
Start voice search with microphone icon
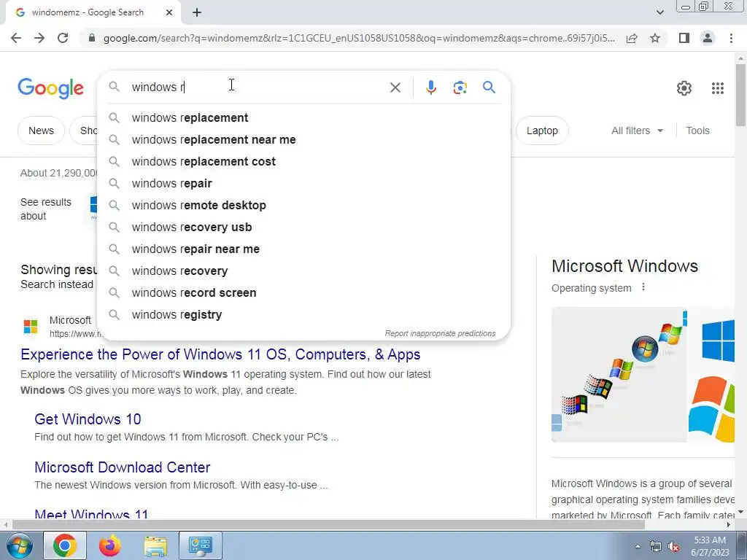tap(431, 87)
